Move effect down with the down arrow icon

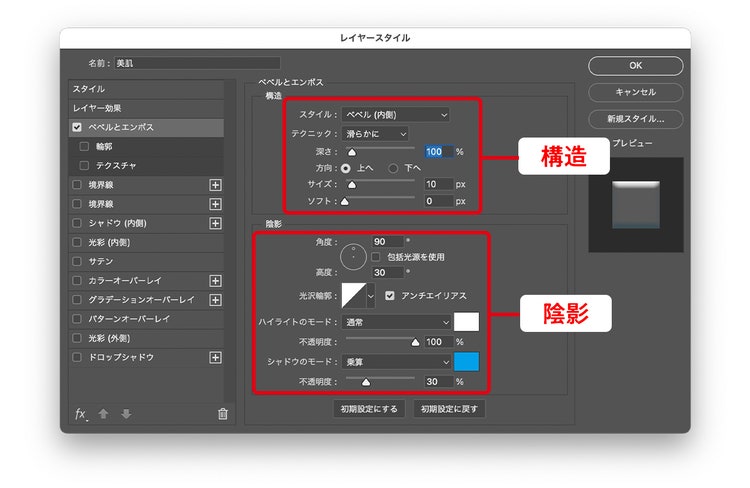coord(126,414)
